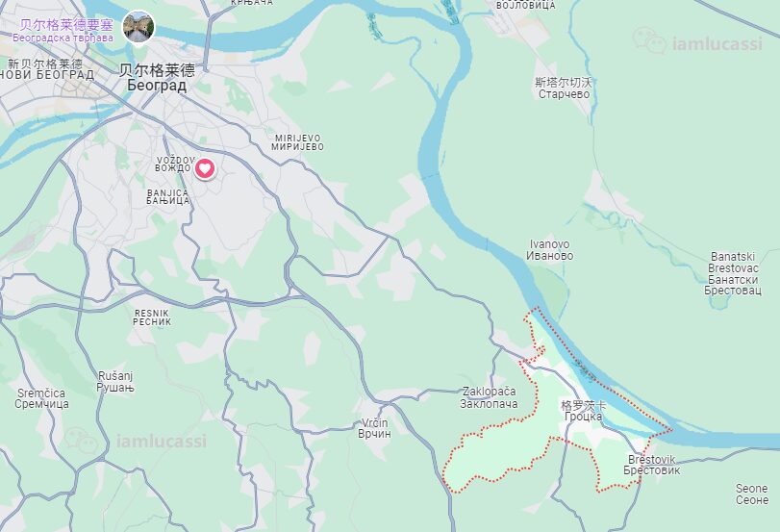Select the Voždovac district label

(x=174, y=164)
